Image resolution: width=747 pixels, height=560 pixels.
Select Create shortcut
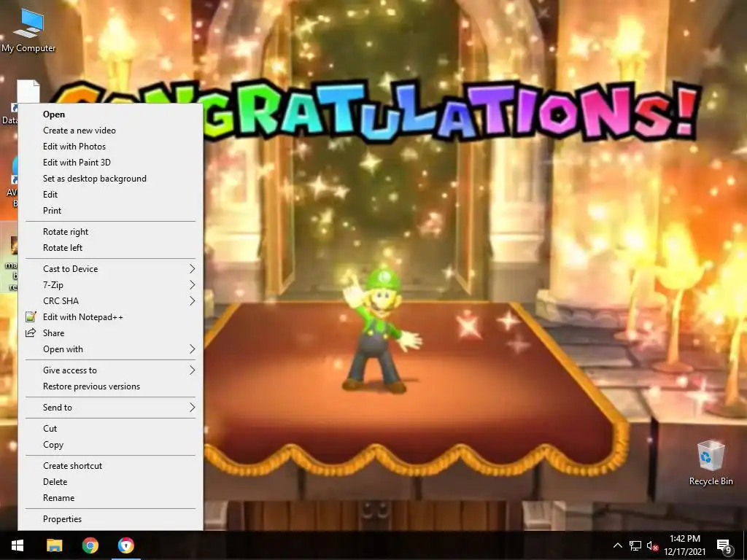pyautogui.click(x=111, y=466)
